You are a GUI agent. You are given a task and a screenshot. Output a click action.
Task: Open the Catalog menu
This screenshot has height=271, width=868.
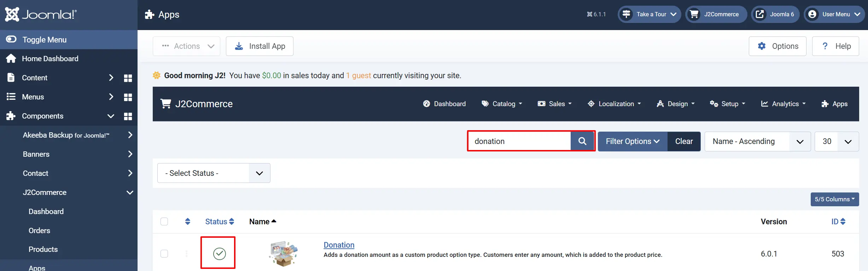[x=502, y=104]
